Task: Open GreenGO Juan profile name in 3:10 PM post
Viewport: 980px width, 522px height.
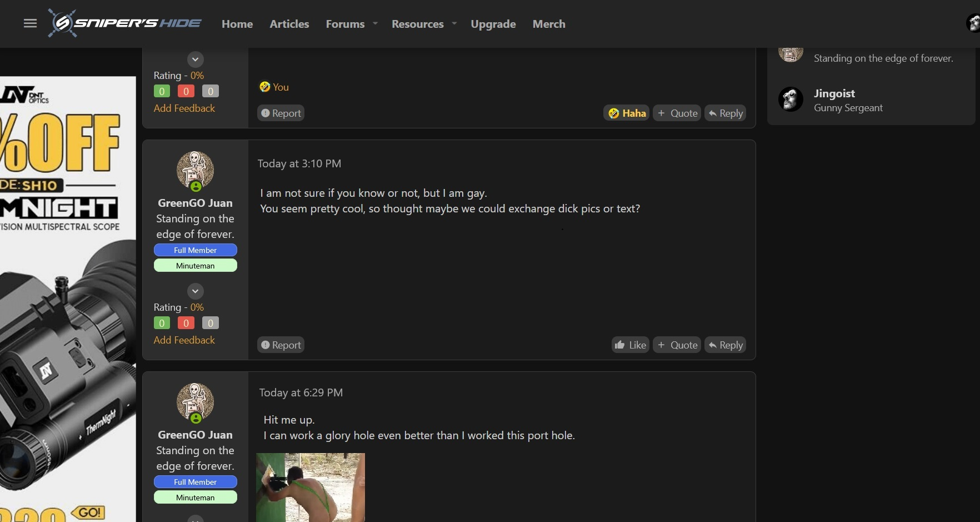Action: 195,203
